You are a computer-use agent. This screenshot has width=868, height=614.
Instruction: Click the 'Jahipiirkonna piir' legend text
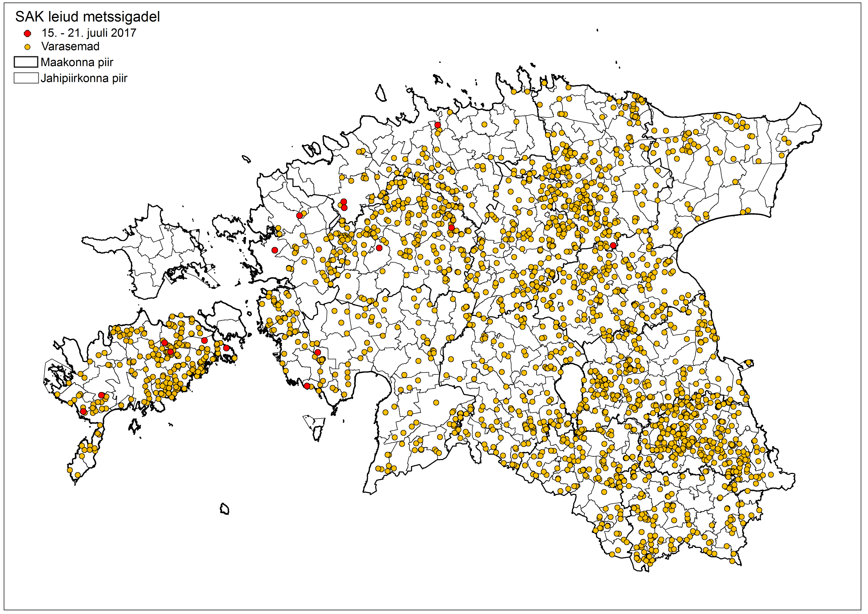(84, 78)
